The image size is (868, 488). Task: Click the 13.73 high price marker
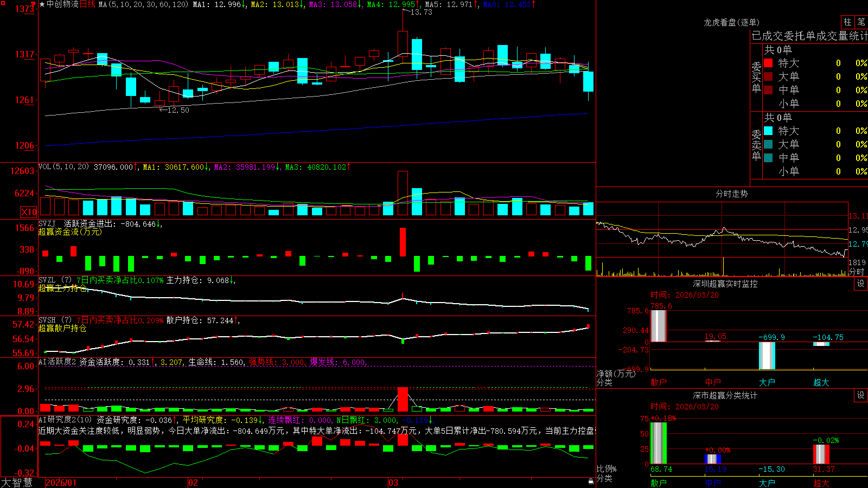point(421,12)
